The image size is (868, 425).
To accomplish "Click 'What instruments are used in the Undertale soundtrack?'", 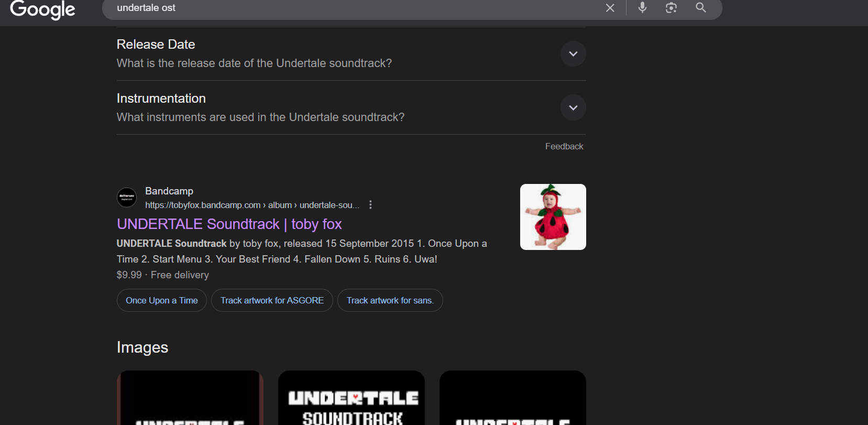I will pyautogui.click(x=260, y=117).
